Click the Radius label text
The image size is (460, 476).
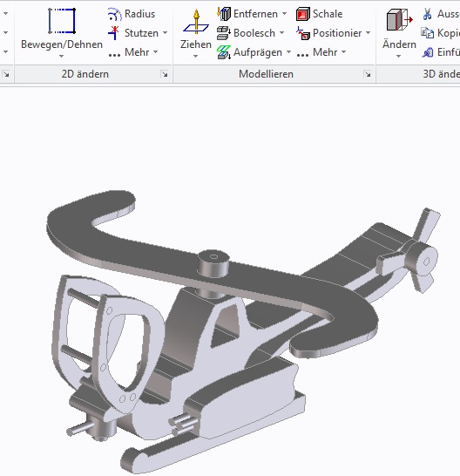click(x=140, y=14)
